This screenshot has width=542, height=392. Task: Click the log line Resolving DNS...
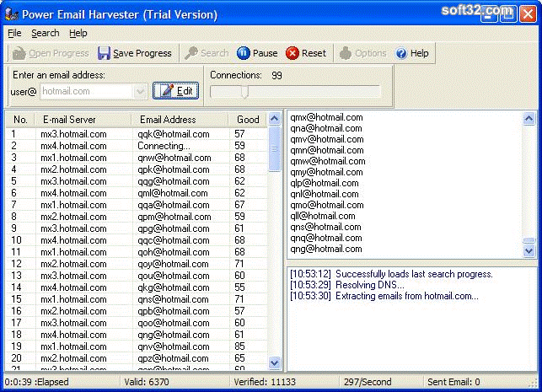tap(347, 285)
